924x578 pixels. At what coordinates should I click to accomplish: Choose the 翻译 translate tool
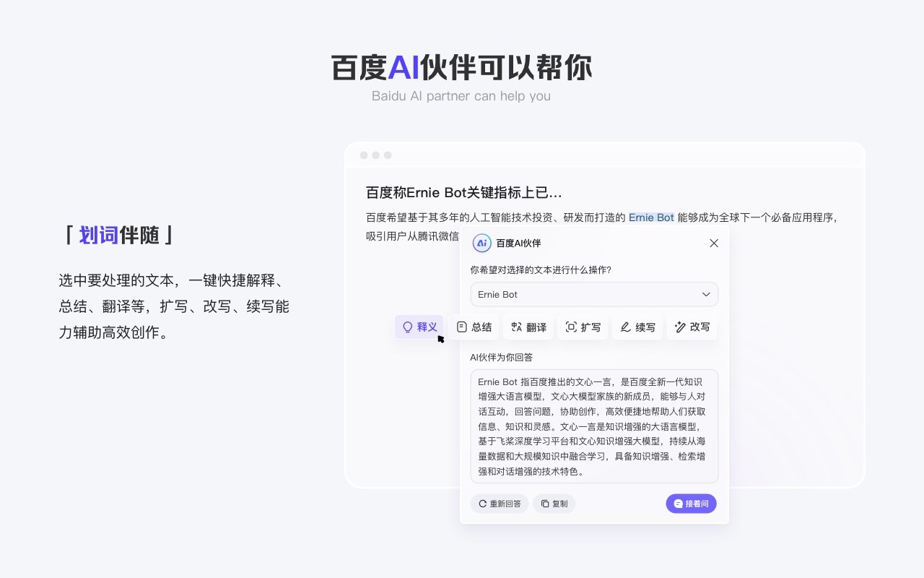click(528, 327)
